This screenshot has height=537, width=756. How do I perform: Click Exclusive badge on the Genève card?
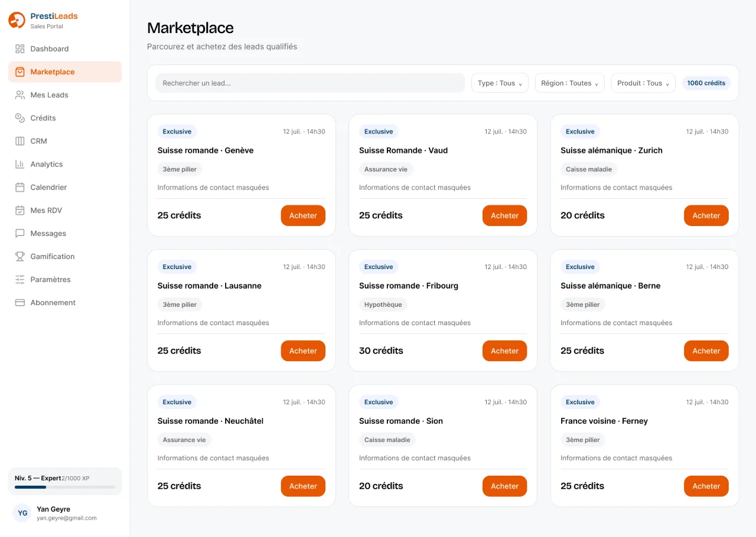pos(177,132)
